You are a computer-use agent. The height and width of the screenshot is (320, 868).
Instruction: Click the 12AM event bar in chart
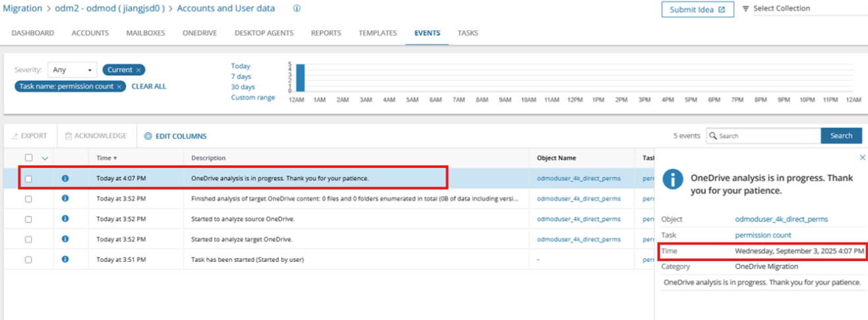pos(300,78)
